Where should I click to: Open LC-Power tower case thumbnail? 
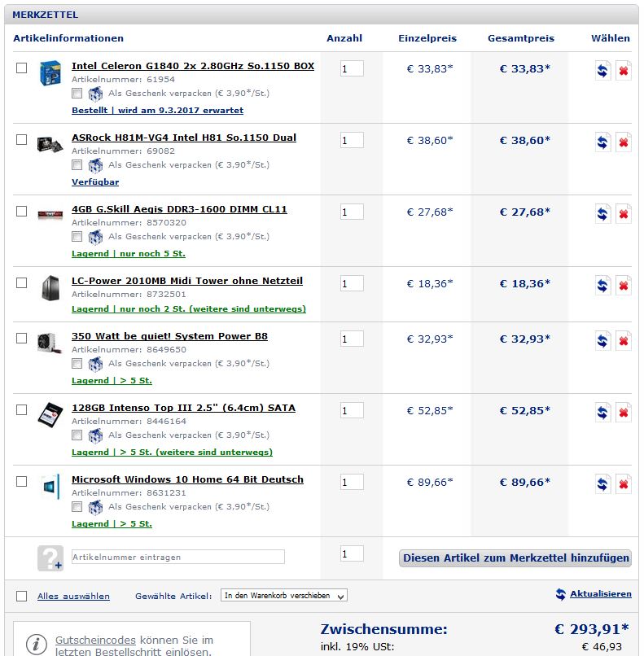click(50, 288)
